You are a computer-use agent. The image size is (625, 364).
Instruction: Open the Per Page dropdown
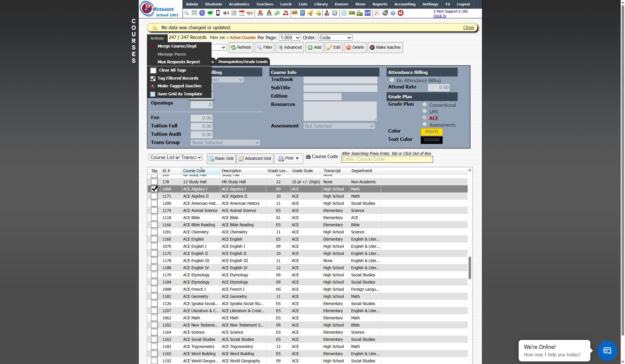[290, 38]
